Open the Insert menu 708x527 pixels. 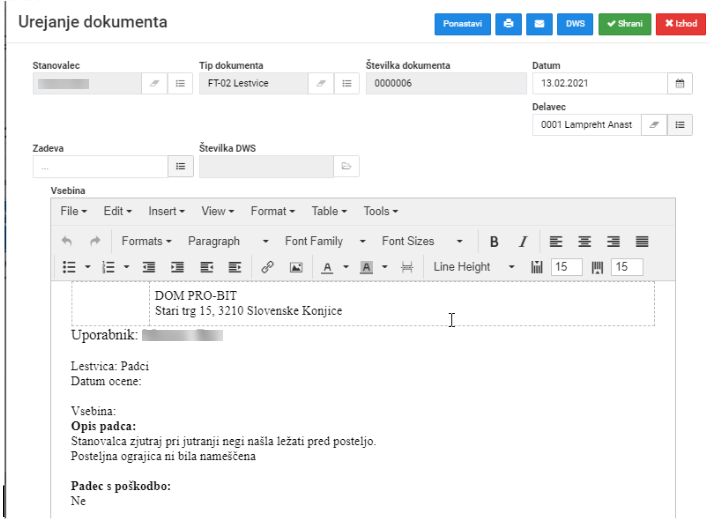click(x=167, y=211)
